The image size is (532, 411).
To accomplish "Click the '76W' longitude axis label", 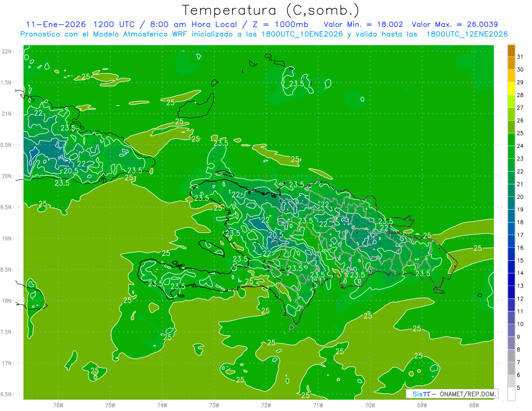I will click(58, 405).
